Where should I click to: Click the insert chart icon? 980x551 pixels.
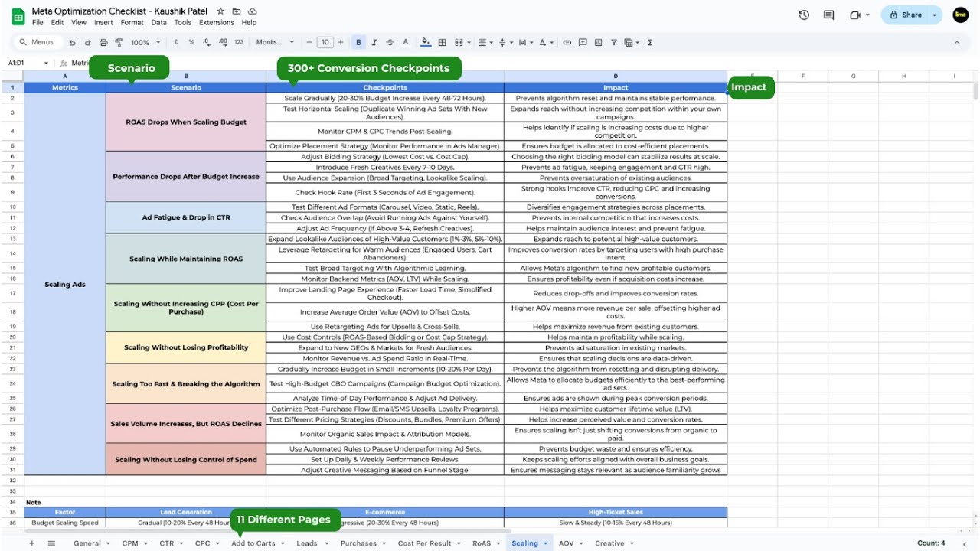598,43
